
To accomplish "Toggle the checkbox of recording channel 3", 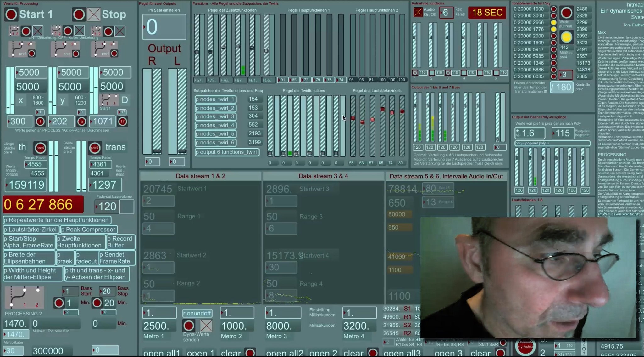I will pyautogui.click(x=448, y=73).
